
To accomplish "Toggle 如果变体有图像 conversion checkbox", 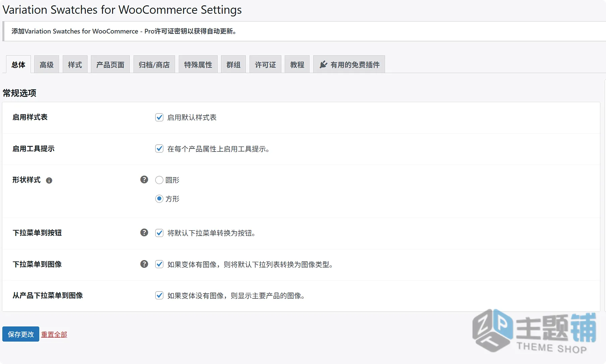I will point(159,264).
